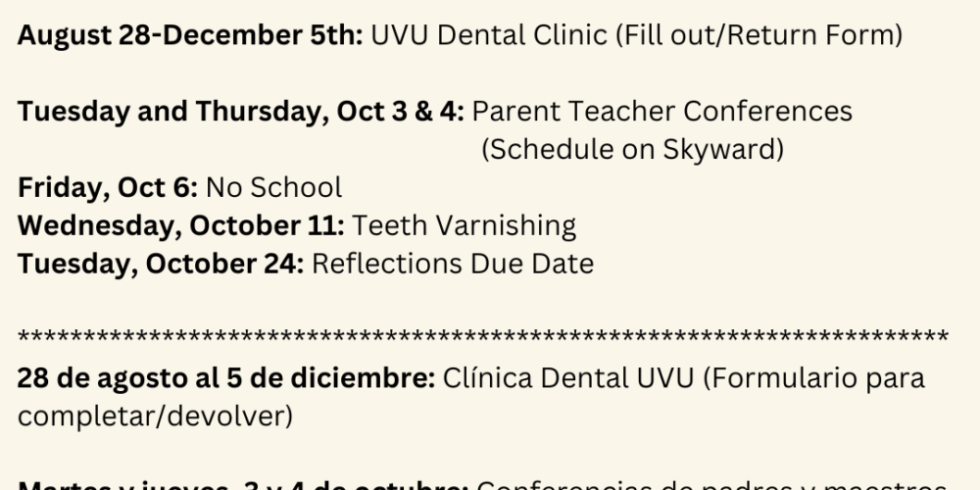
Task: Click the '(Schedule on Skyward)' line
Action: (x=633, y=150)
